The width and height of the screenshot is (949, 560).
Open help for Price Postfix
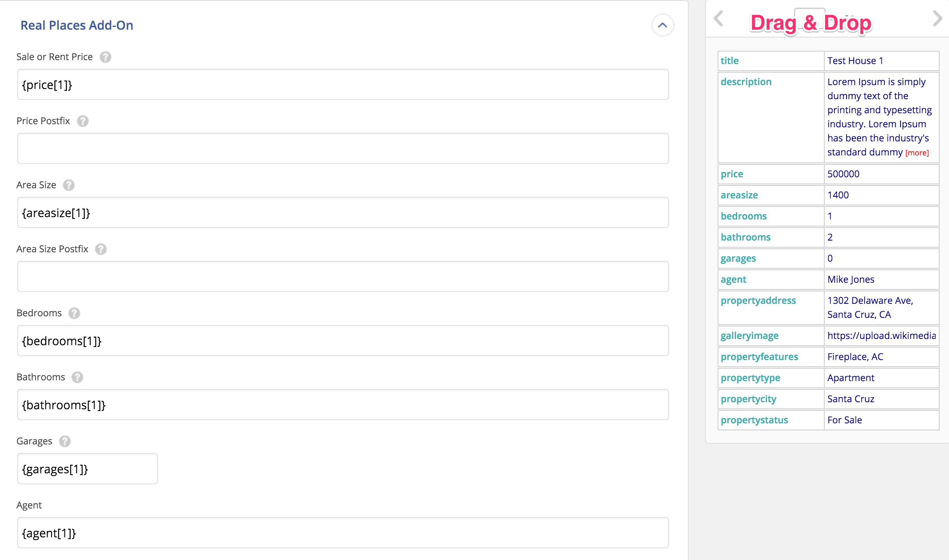tap(83, 121)
